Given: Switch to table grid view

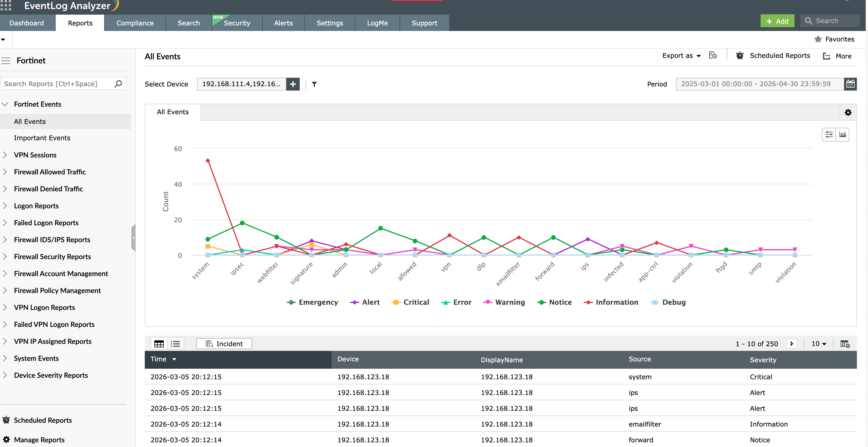Looking at the screenshot, I should coord(159,344).
